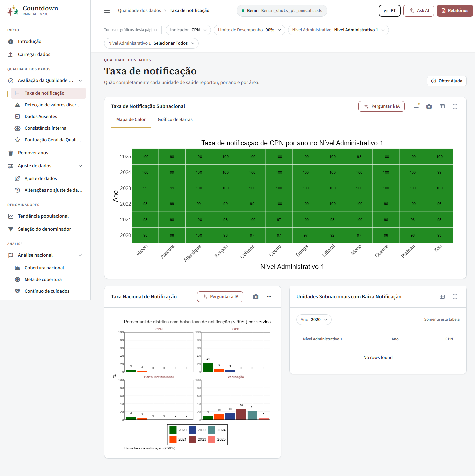475x476 pixels.
Task: Open Consistência interna page
Action: (x=48, y=128)
